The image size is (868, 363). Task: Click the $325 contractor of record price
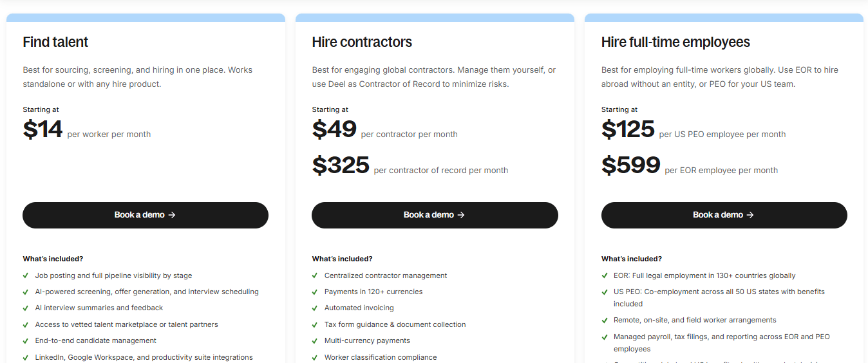[341, 165]
